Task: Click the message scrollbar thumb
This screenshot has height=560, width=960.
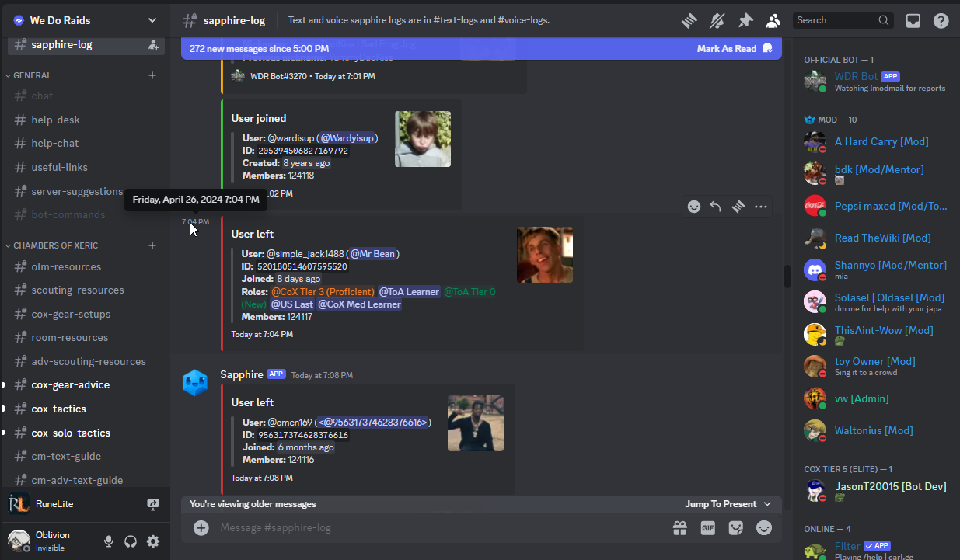Action: pos(787,275)
